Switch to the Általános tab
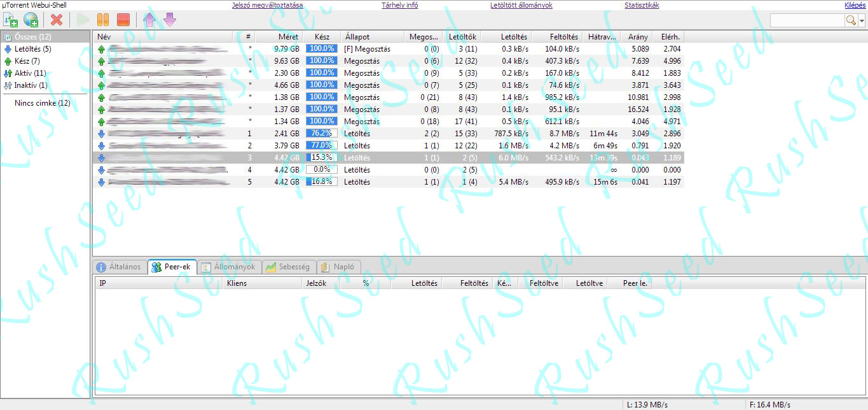Image resolution: width=868 pixels, height=410 pixels. tap(119, 267)
